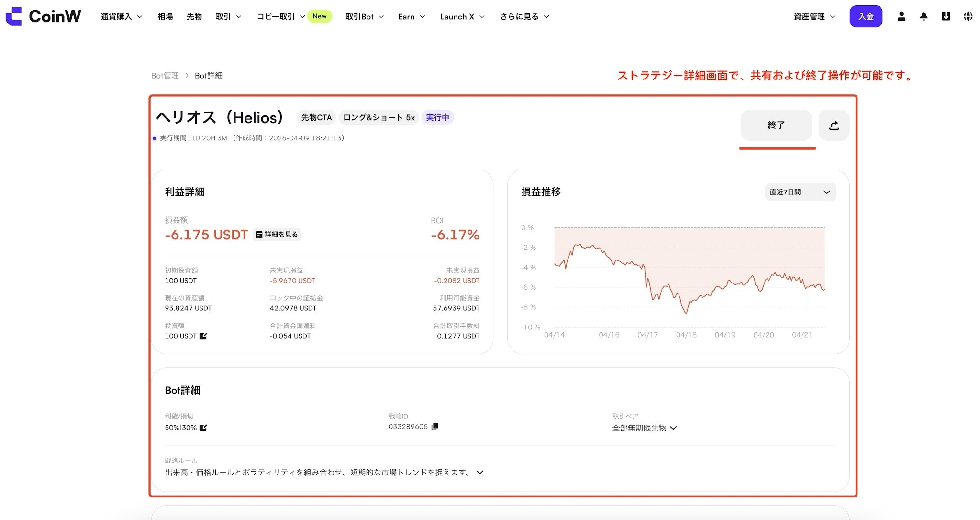Click the 先物CTA tag

(x=316, y=117)
